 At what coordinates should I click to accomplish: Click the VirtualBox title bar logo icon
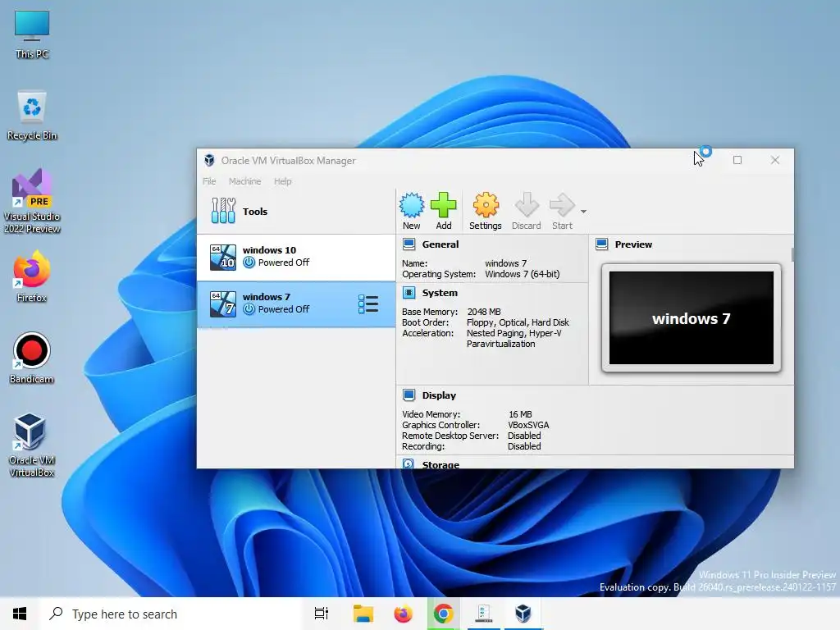coord(209,160)
